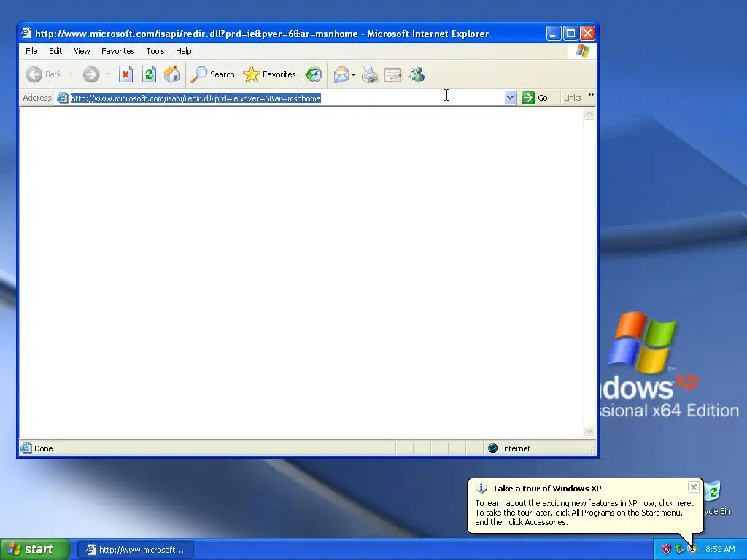
Task: Click the IE icon in title bar
Action: click(x=26, y=34)
